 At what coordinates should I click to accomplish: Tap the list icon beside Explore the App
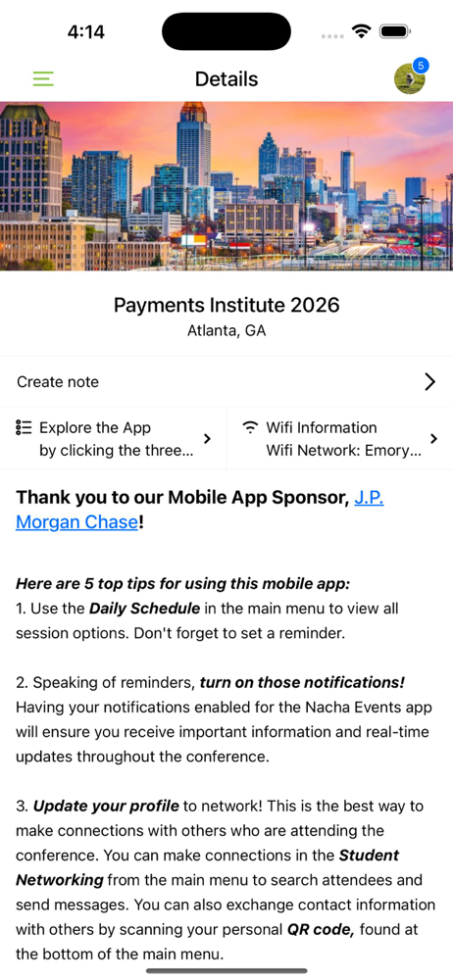[x=24, y=428]
